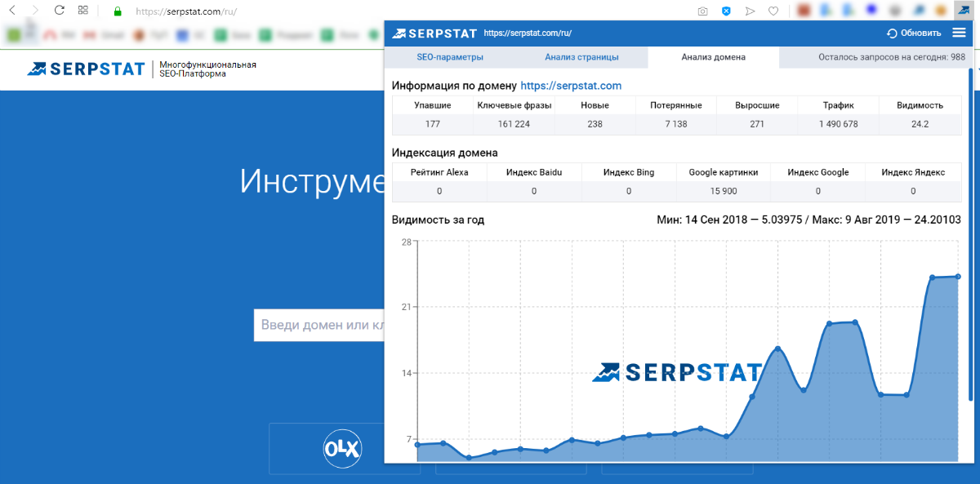Click the Упавшие value 177
Image resolution: width=980 pixels, height=484 pixels.
[433, 124]
